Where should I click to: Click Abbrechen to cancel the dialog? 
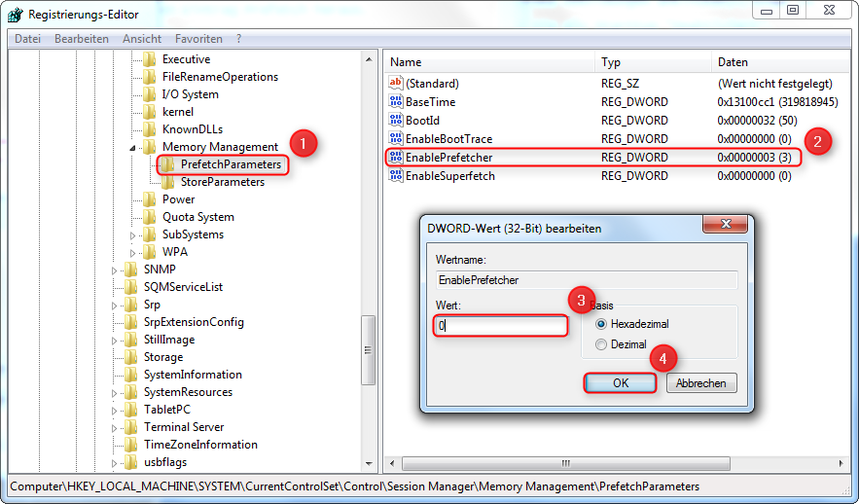point(701,383)
